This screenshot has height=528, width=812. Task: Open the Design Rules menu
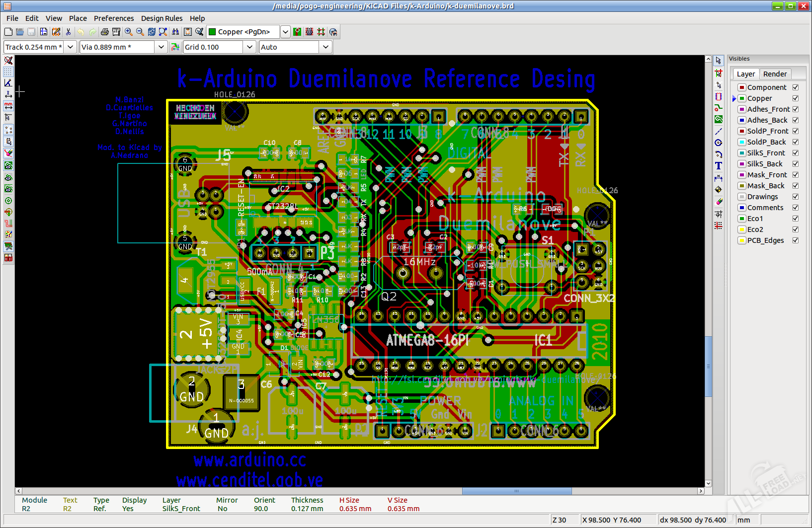[x=162, y=18]
